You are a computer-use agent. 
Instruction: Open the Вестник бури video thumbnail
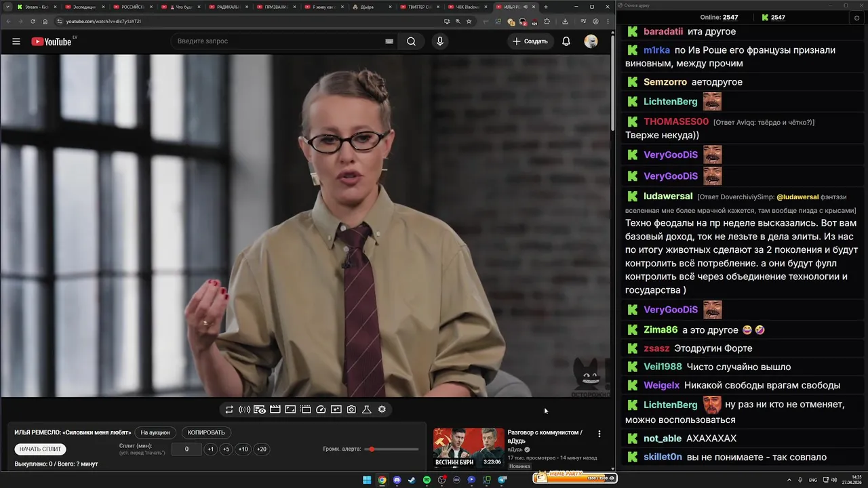pos(469,448)
